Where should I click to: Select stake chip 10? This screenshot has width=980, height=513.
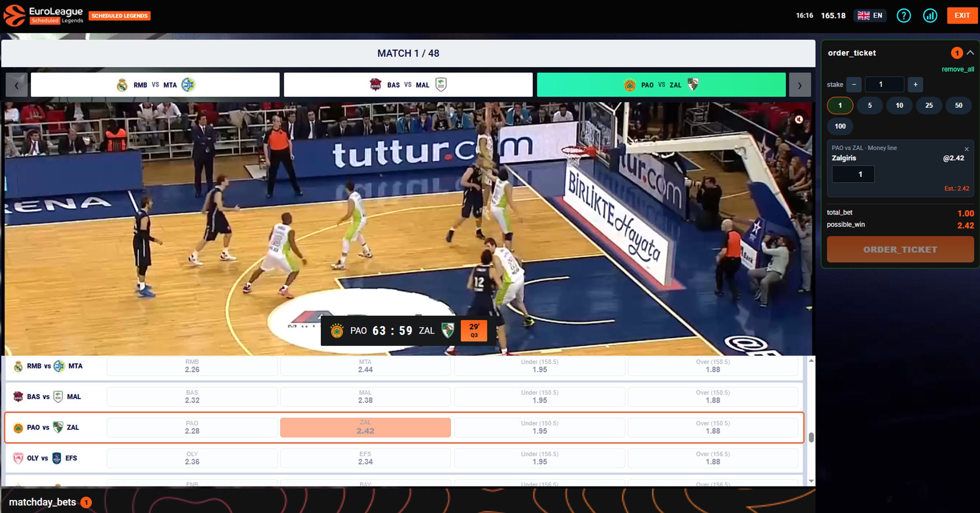[899, 106]
